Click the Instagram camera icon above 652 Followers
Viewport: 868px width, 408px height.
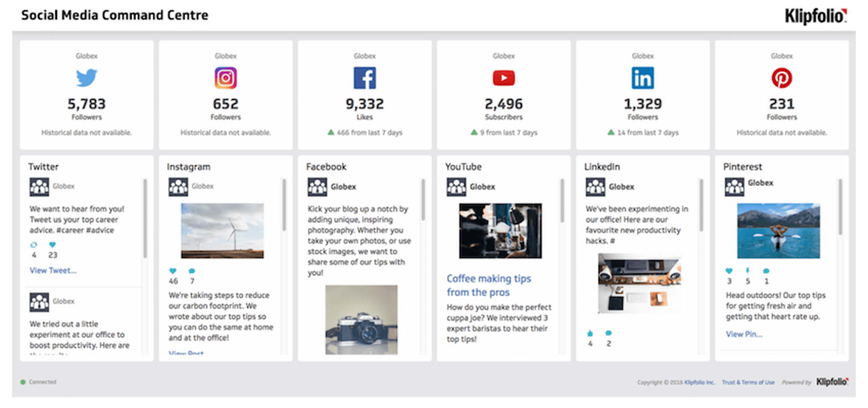pyautogui.click(x=226, y=77)
